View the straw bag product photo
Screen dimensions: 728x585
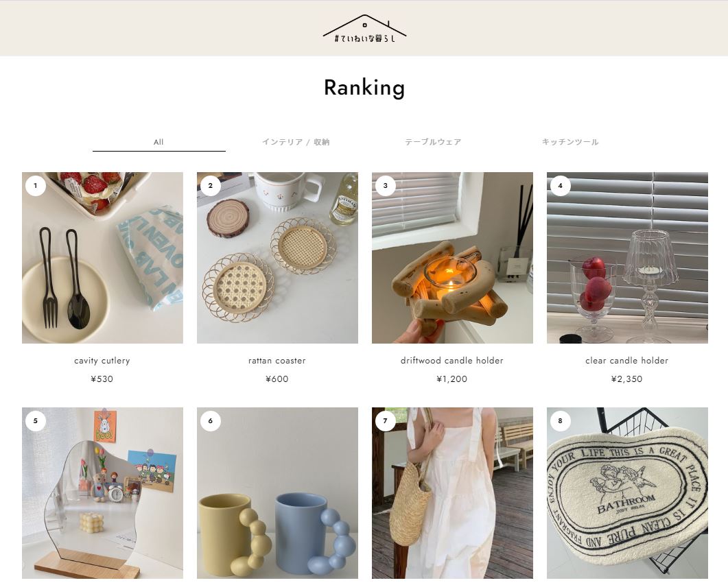(453, 493)
